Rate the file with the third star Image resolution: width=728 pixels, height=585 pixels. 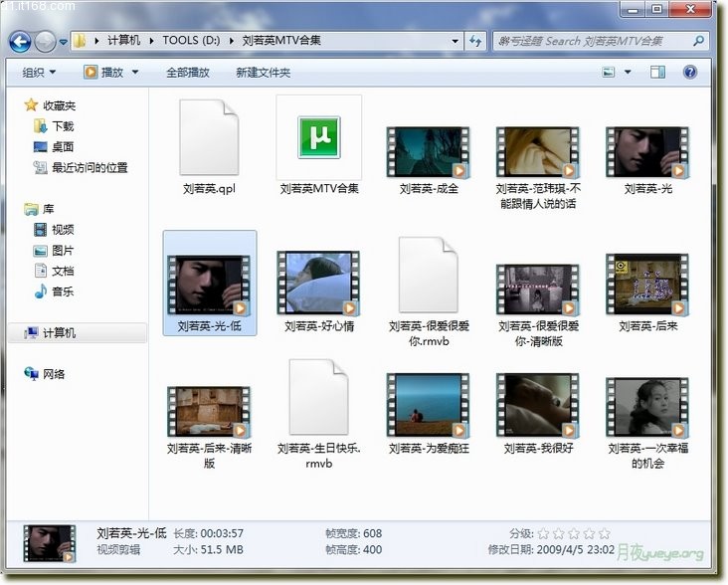coord(574,534)
